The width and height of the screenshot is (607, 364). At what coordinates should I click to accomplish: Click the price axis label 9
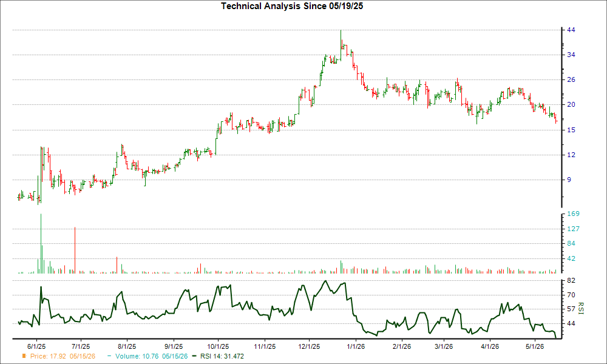coord(569,180)
